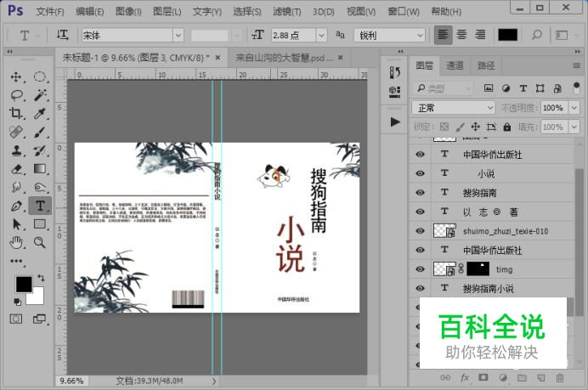
Task: Select the Brush tool
Action: click(x=40, y=132)
